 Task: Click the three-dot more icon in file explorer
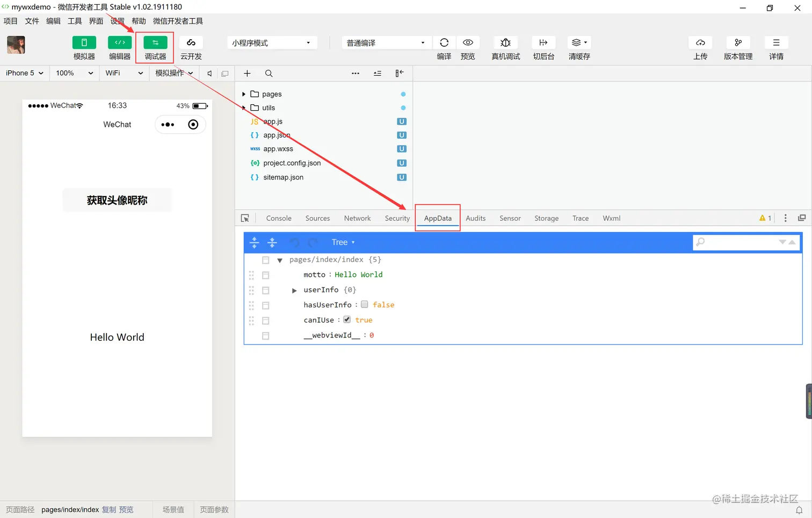click(356, 74)
